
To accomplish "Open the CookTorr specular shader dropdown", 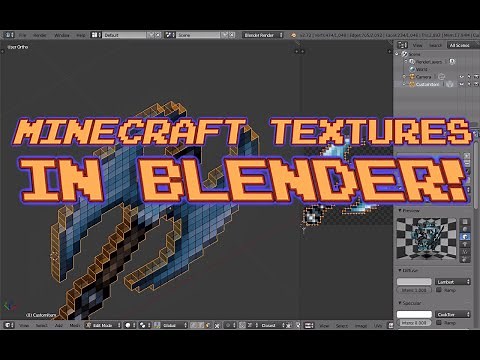I will (x=453, y=314).
